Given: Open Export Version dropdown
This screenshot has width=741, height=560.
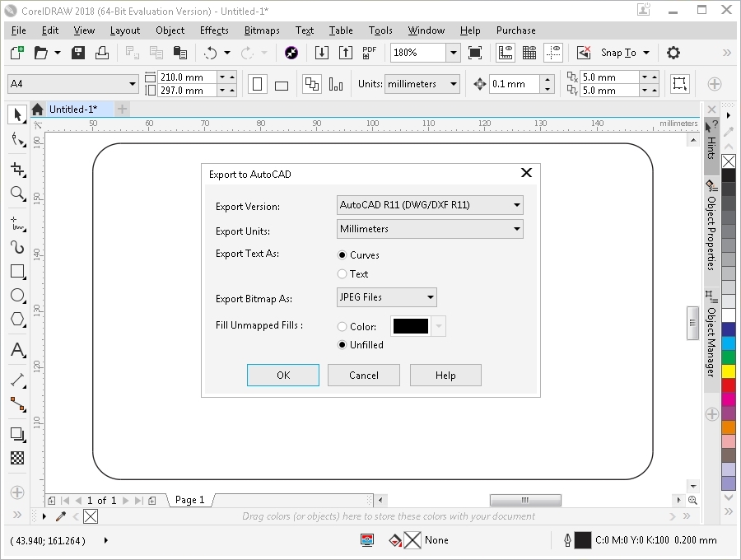Looking at the screenshot, I should 430,205.
